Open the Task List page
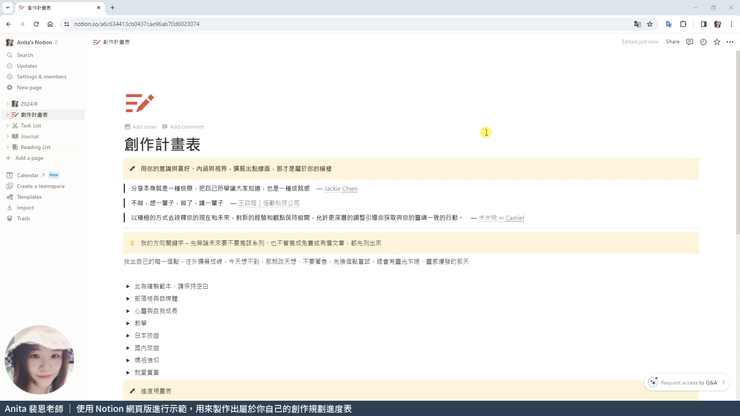This screenshot has height=416, width=740. tap(31, 126)
